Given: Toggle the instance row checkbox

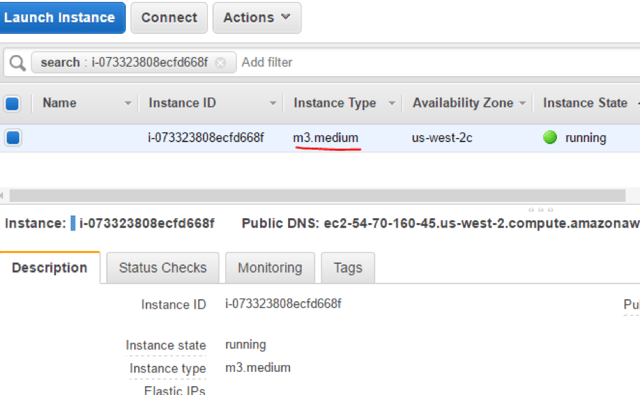Looking at the screenshot, I should (x=13, y=138).
